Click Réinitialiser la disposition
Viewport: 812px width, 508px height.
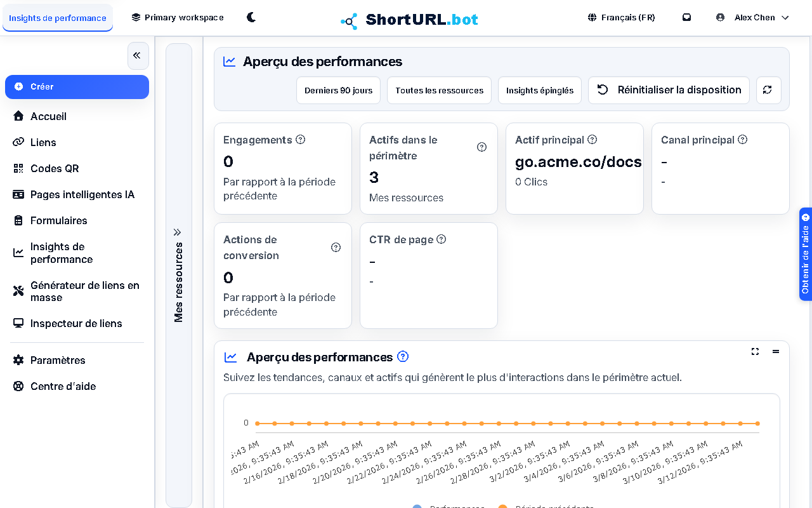[x=669, y=90]
